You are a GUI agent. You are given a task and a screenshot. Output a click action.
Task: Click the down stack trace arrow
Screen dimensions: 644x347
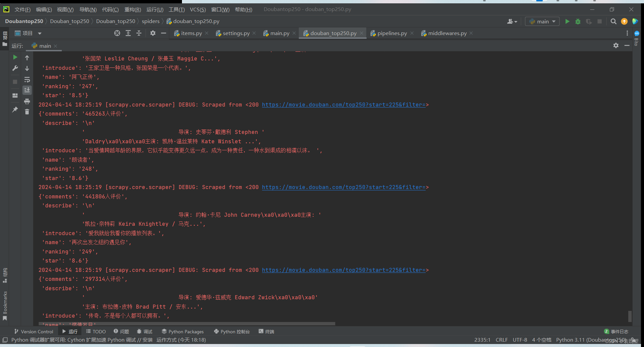click(27, 68)
